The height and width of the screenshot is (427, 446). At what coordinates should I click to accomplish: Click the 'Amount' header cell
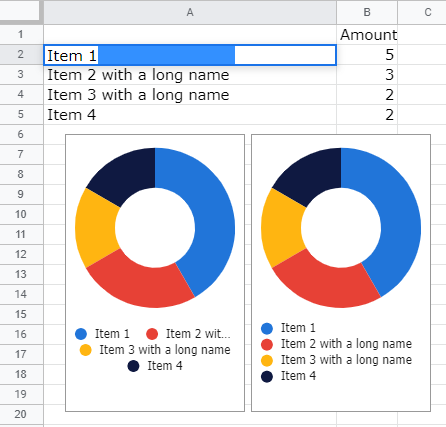367,35
